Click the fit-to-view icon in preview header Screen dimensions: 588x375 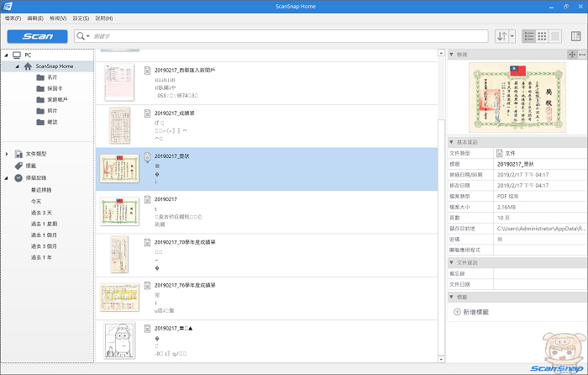point(572,55)
